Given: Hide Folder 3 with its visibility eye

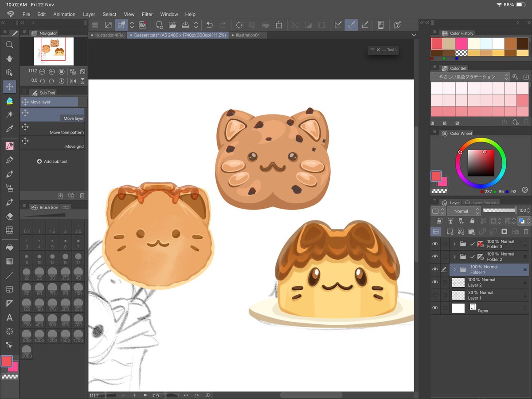Looking at the screenshot, I should [435, 244].
